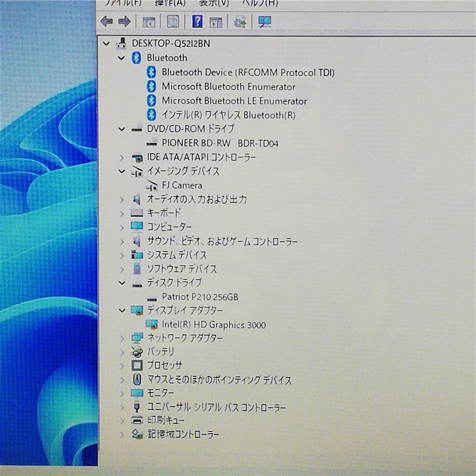476x476 pixels.
Task: Select the モニター label
Action: (160, 393)
